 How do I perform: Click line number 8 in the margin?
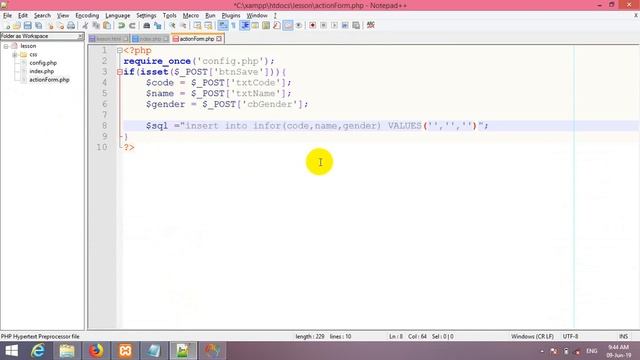coord(104,126)
